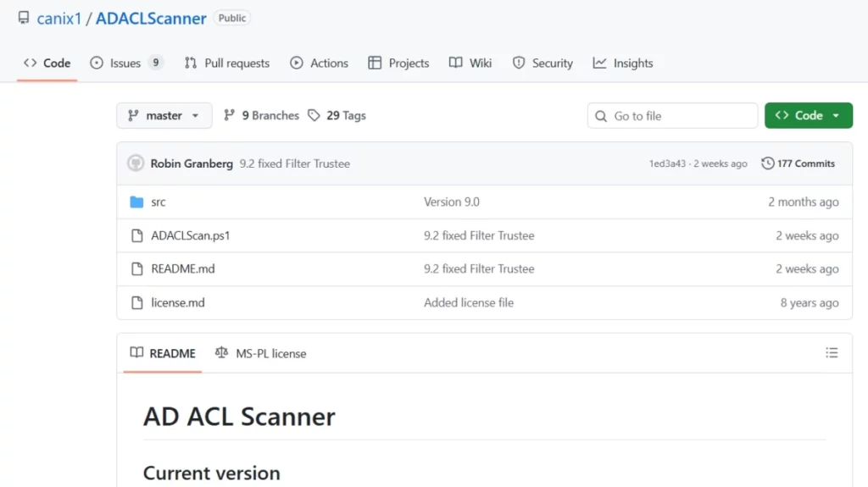Click the README book icon
The height and width of the screenshot is (487, 868).
136,352
